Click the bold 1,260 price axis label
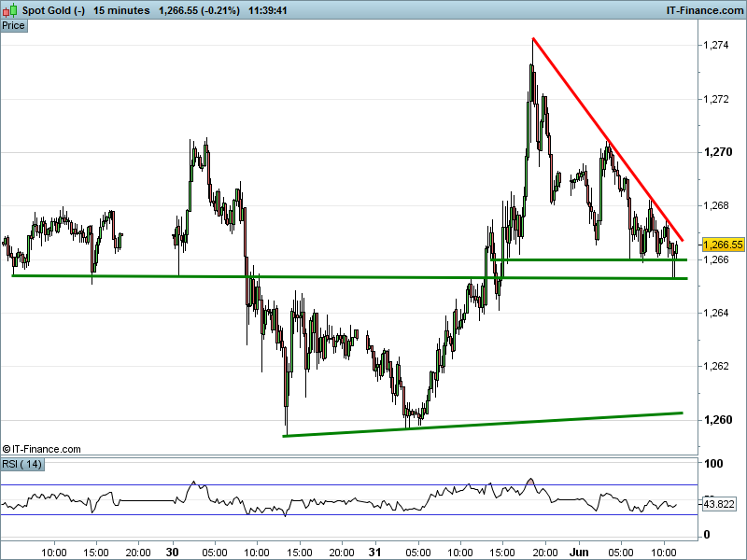Viewport: 747px width, 560px height. pos(718,419)
